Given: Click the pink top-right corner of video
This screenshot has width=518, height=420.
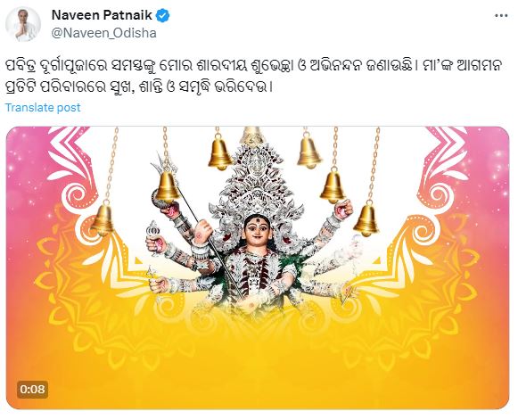Looking at the screenshot, I should coord(489,149).
